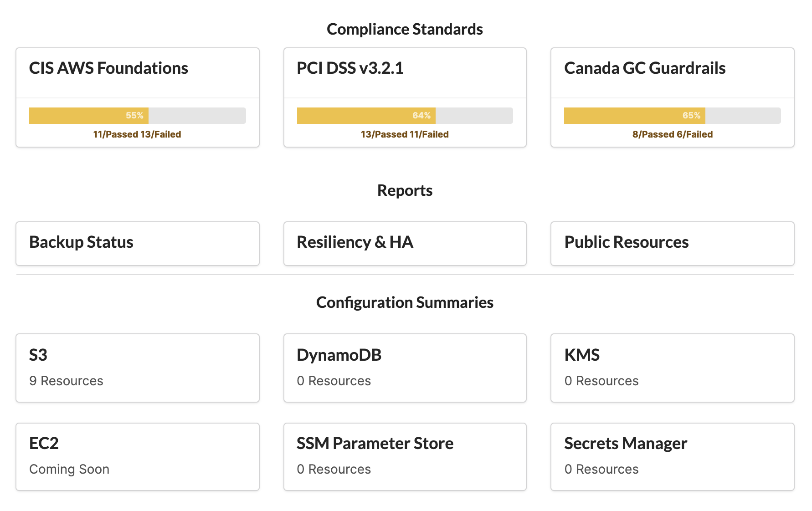Click '0 Resources' under DynamoDB

click(x=334, y=381)
